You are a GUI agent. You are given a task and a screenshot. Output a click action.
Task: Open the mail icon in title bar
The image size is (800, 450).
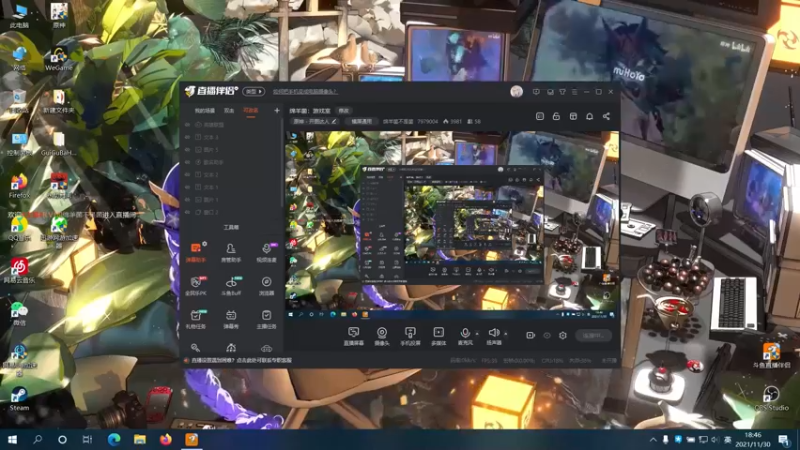coord(549,92)
